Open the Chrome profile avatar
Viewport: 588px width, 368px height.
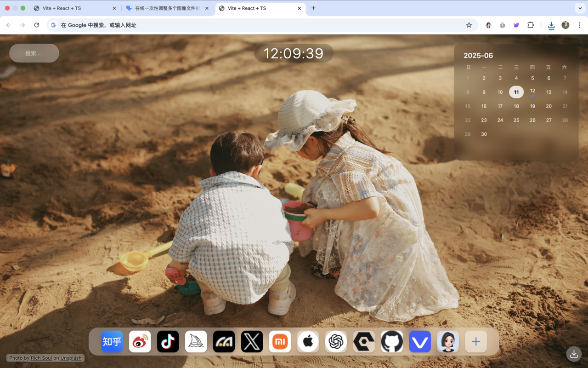tap(565, 25)
